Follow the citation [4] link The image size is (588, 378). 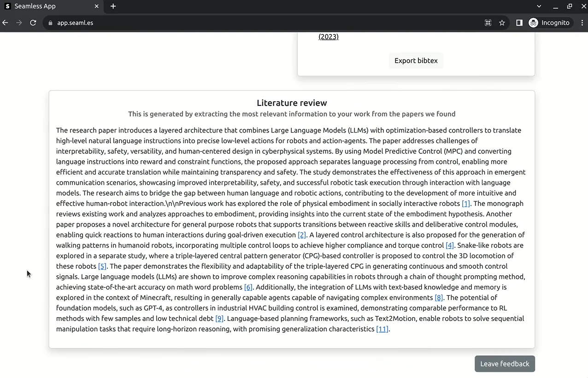click(x=450, y=245)
